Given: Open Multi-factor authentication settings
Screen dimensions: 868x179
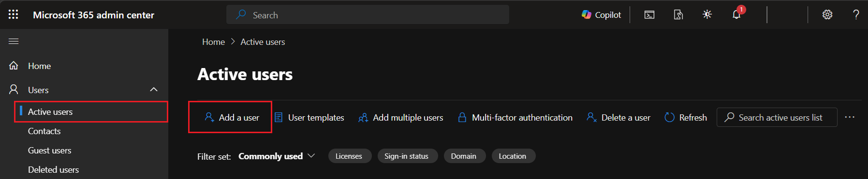Looking at the screenshot, I should click(515, 117).
